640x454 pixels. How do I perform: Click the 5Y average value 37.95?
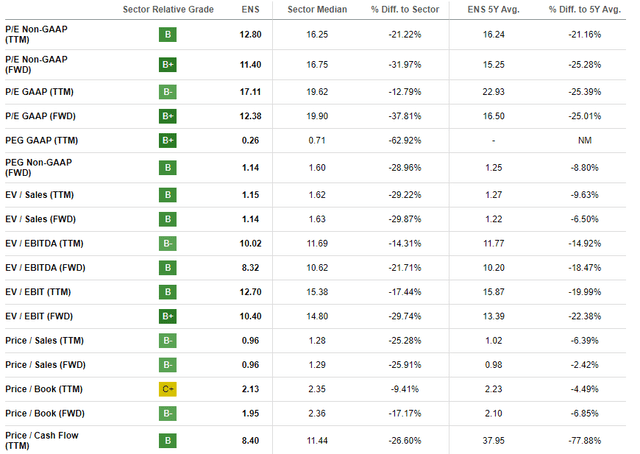(493, 441)
